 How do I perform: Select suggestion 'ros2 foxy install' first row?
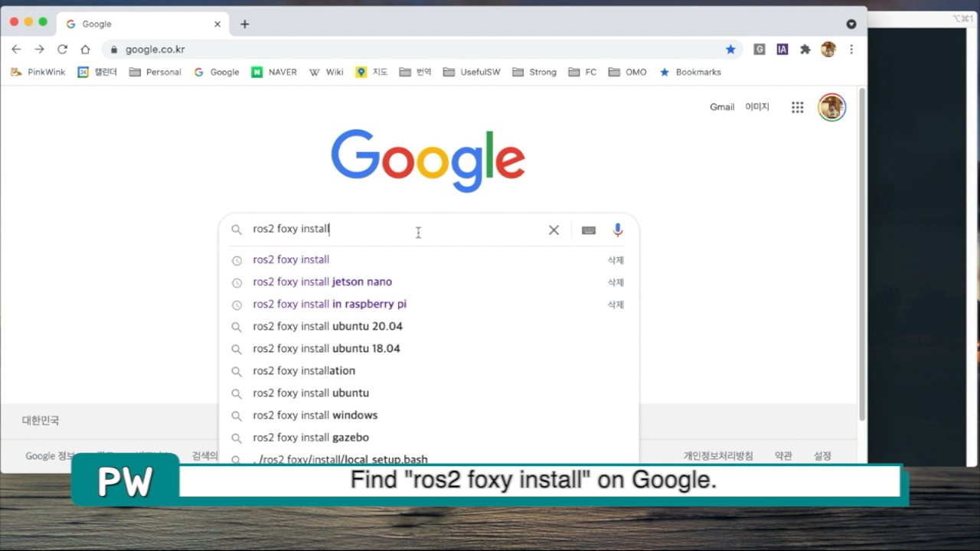point(429,259)
